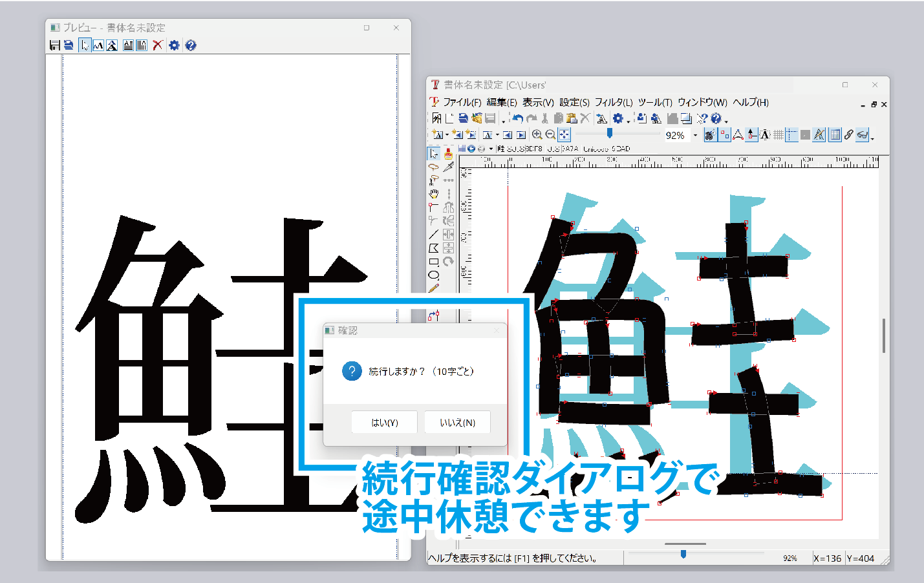Expand the dropdown arrow beside settings gear
Image resolution: width=924 pixels, height=583 pixels.
tap(629, 120)
